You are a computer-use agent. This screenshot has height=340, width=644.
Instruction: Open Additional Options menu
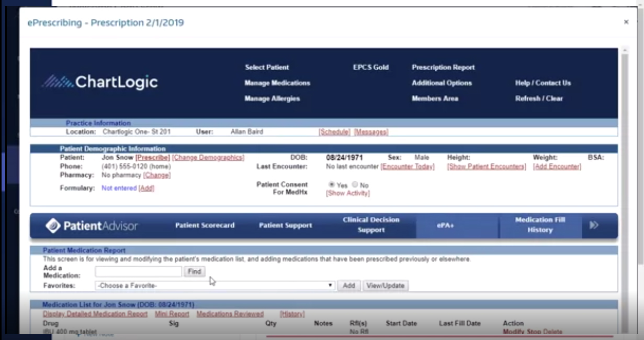pos(442,83)
